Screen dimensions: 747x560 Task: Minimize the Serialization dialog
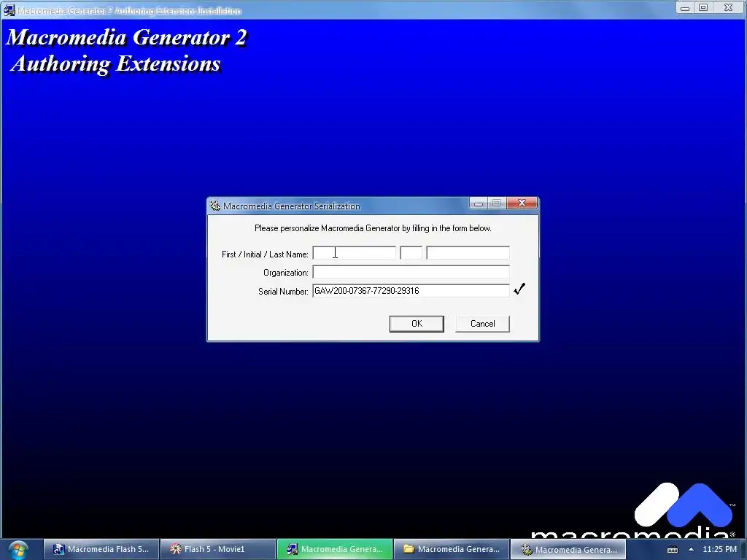[x=479, y=203]
